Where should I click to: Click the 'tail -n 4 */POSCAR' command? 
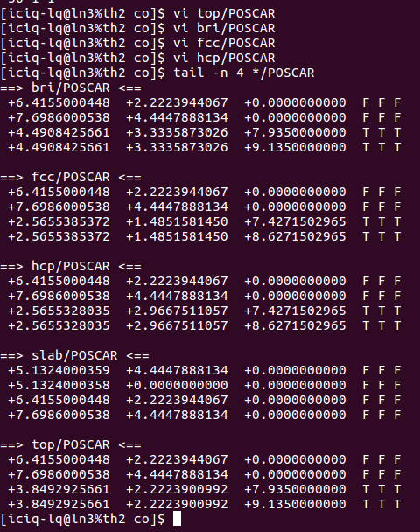tap(243, 73)
